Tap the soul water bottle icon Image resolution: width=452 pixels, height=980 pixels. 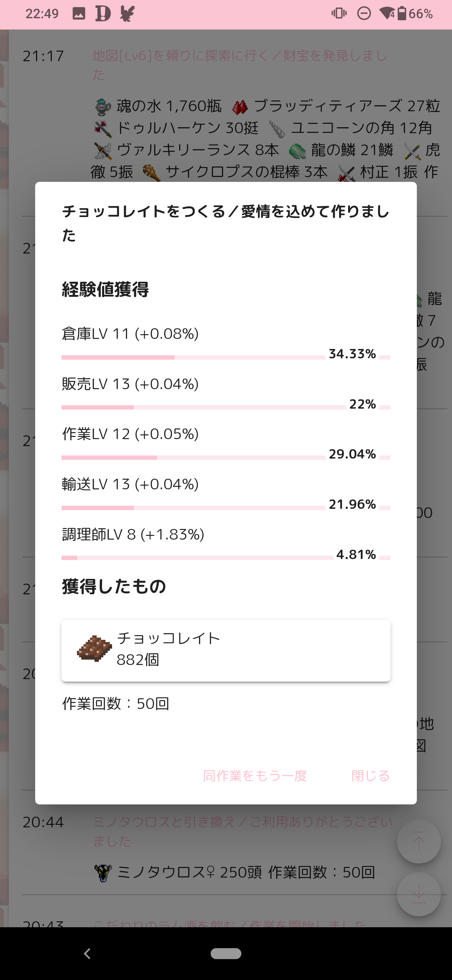(103, 106)
